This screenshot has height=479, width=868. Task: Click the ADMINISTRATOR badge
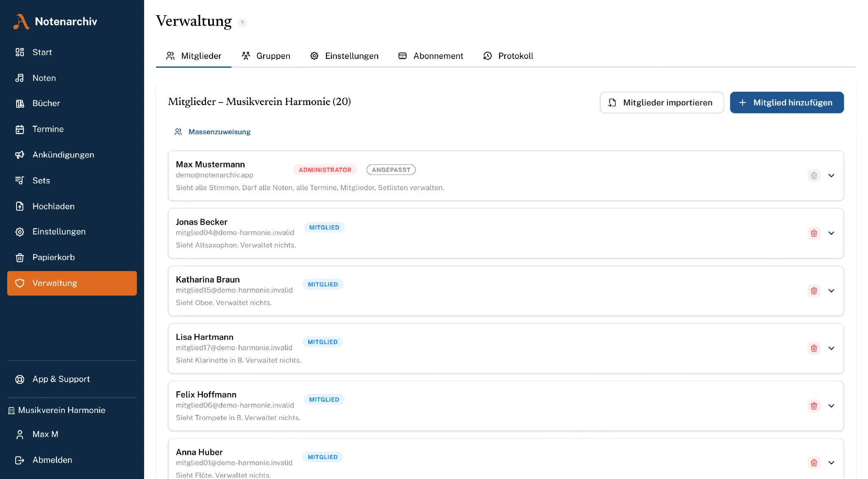click(325, 170)
